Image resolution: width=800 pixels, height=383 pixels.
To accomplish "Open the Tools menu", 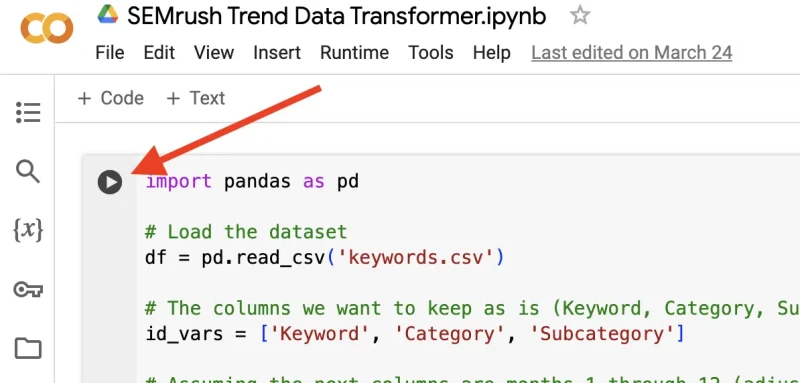I will click(x=431, y=53).
